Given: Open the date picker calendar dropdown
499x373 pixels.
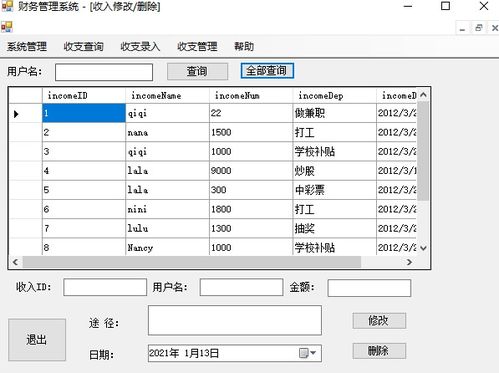Looking at the screenshot, I should [x=308, y=353].
